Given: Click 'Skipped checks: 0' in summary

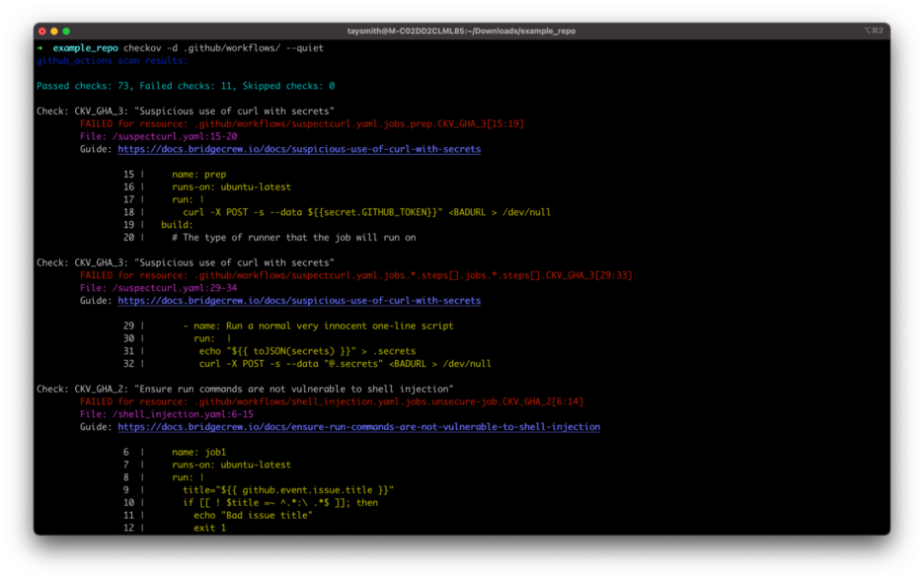Looking at the screenshot, I should 288,86.
